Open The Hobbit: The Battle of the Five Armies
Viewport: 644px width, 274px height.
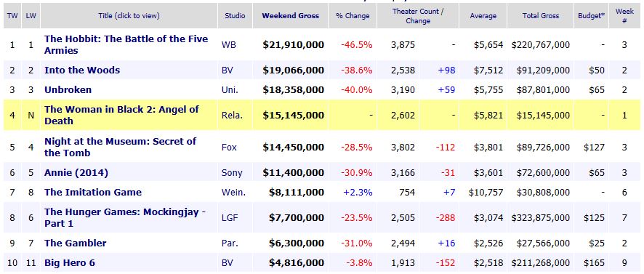point(126,45)
